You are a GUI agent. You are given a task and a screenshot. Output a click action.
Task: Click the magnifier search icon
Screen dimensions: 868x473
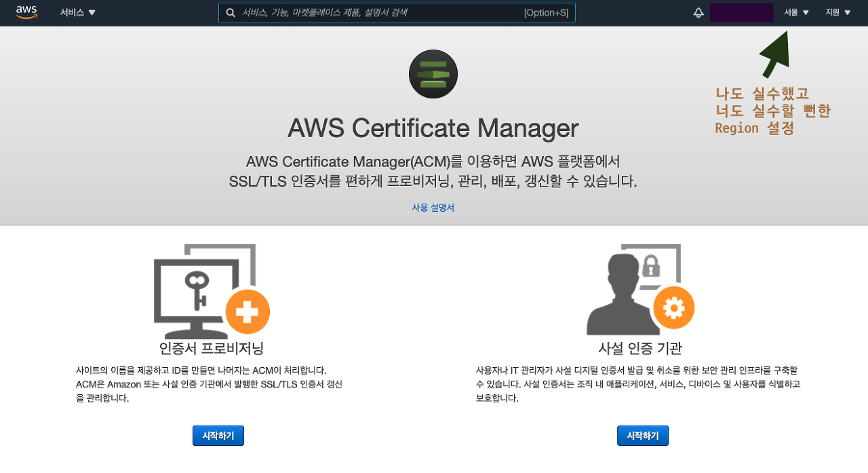pos(231,13)
